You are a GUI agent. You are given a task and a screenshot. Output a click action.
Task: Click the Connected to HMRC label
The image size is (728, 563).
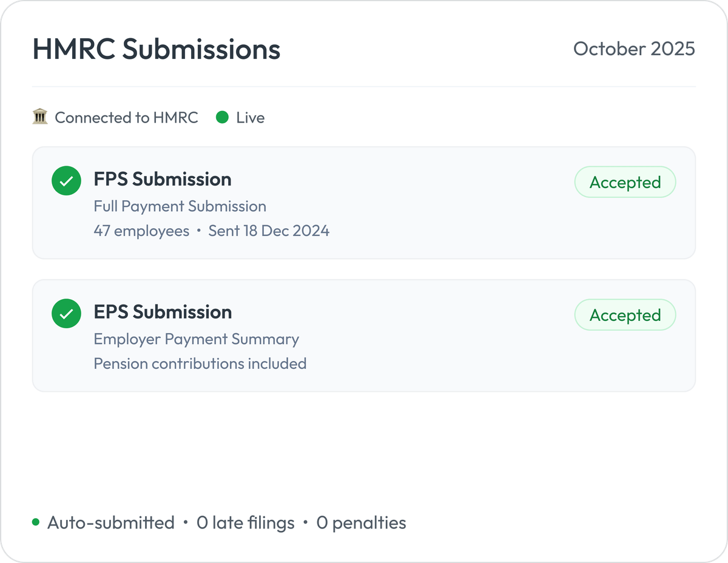pyautogui.click(x=126, y=117)
